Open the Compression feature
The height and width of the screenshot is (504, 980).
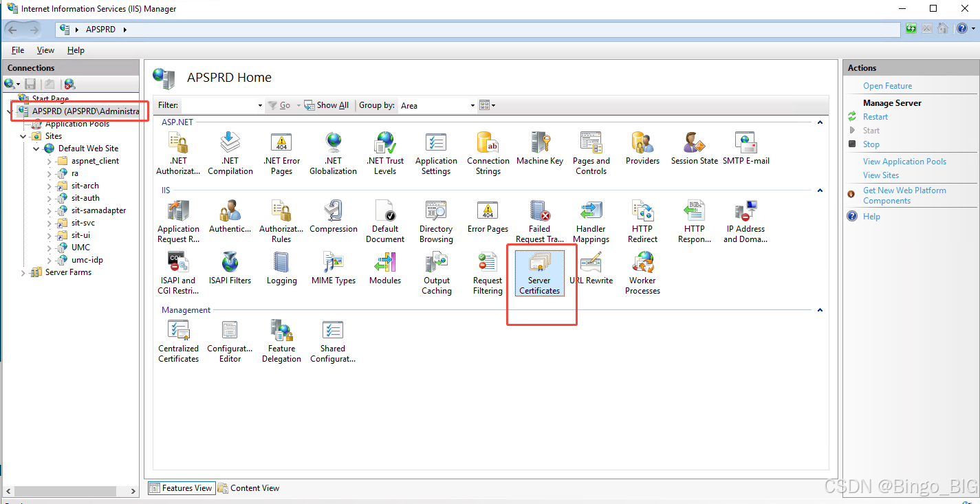pyautogui.click(x=334, y=217)
